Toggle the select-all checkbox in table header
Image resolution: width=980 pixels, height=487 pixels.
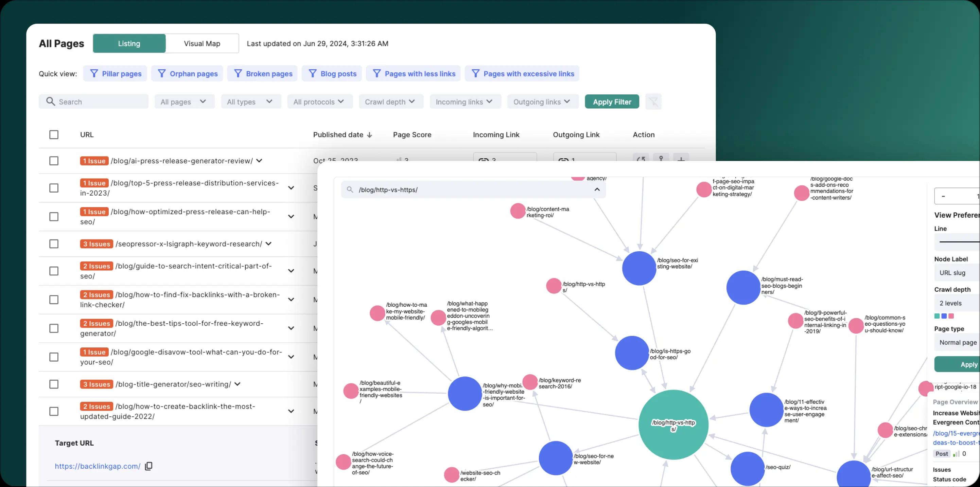point(54,134)
